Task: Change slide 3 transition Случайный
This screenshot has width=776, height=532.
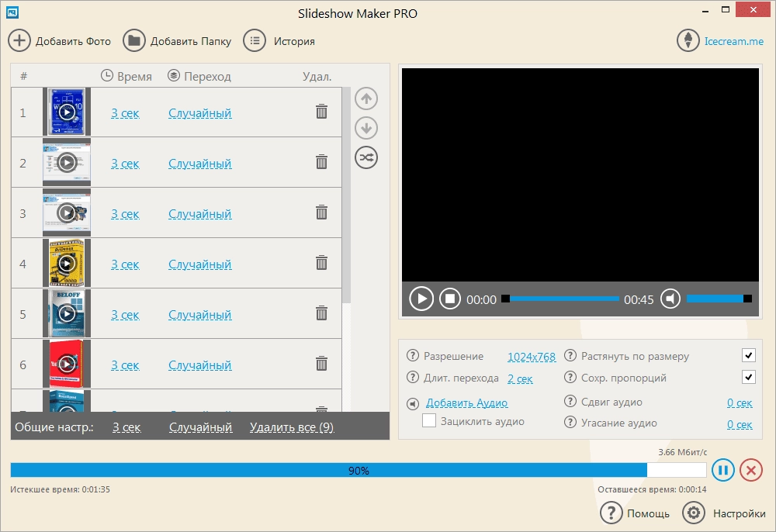Action: pos(200,214)
